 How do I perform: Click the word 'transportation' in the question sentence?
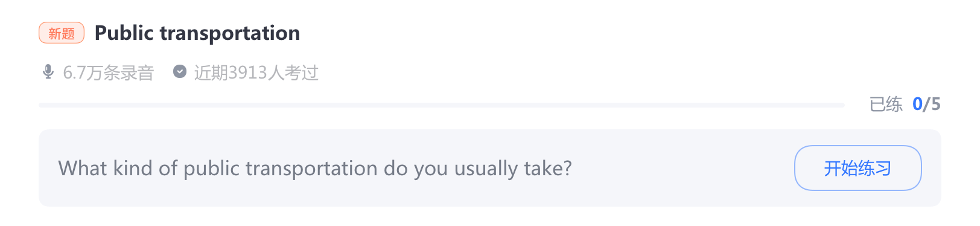311,168
